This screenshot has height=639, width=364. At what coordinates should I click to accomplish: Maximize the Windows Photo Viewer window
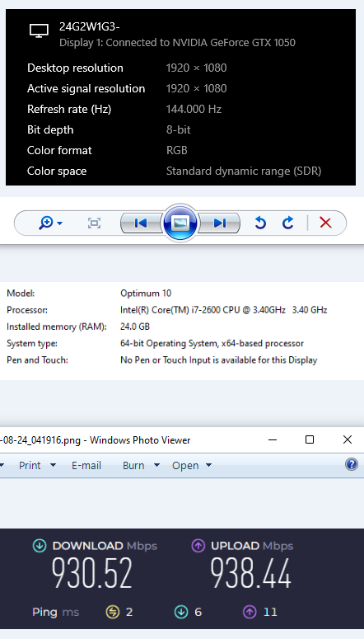(310, 439)
